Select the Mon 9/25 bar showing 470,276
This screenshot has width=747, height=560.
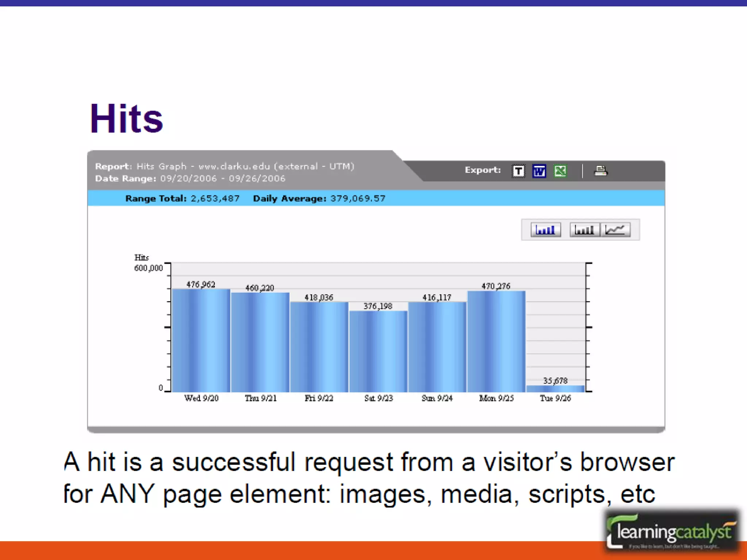point(496,341)
